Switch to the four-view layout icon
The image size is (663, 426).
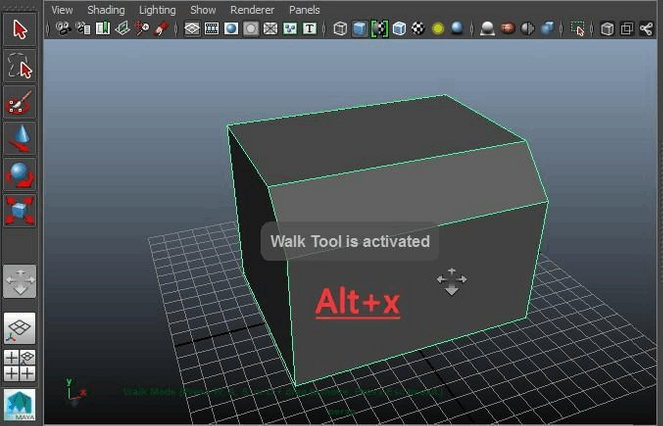20,365
